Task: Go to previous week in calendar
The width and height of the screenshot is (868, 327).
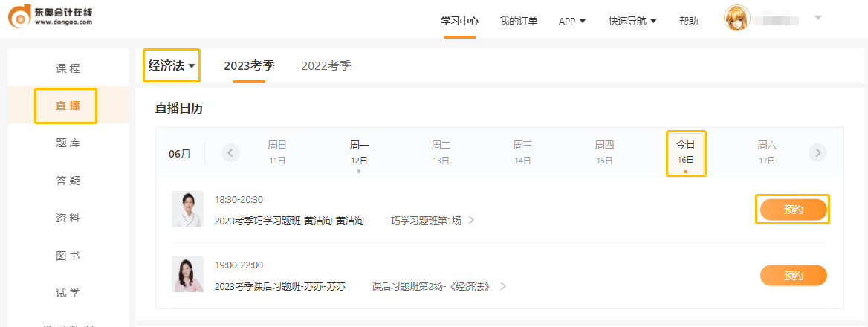Action: point(230,153)
